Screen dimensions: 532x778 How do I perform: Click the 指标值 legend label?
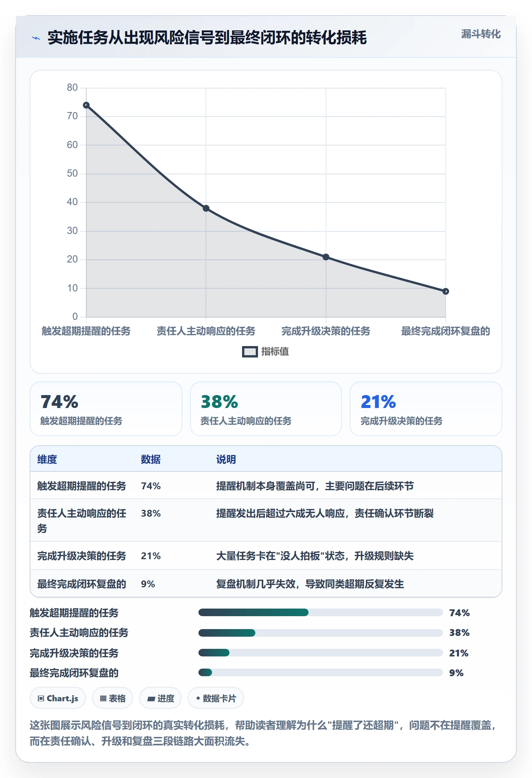[x=275, y=352]
